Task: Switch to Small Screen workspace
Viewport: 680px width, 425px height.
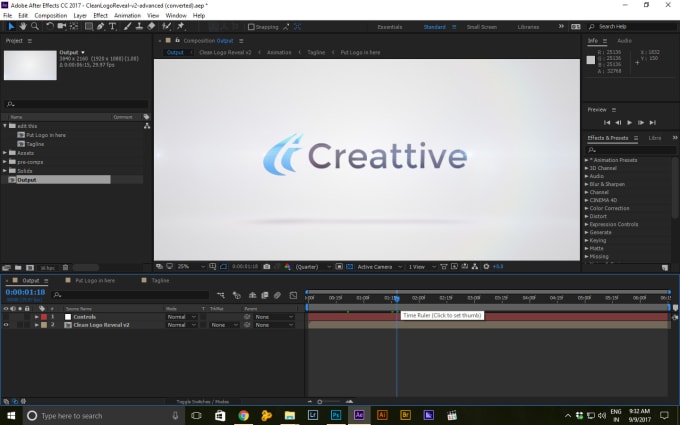Action: point(481,27)
